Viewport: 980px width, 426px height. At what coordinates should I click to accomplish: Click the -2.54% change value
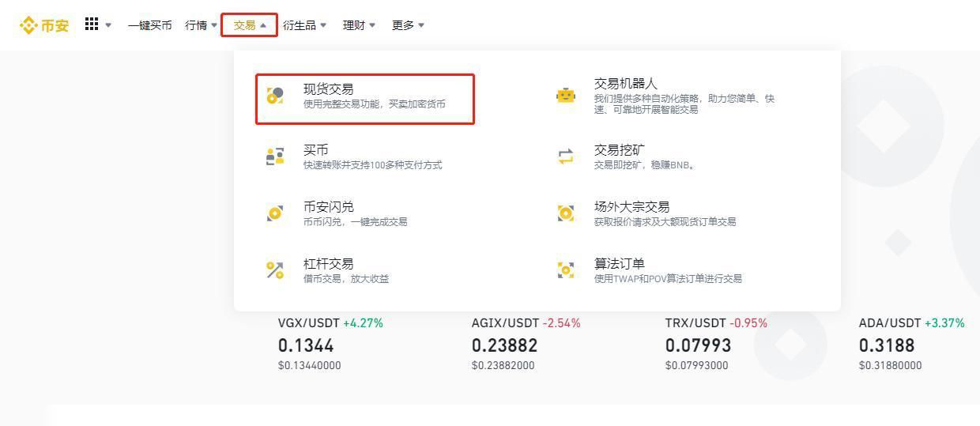click(562, 323)
